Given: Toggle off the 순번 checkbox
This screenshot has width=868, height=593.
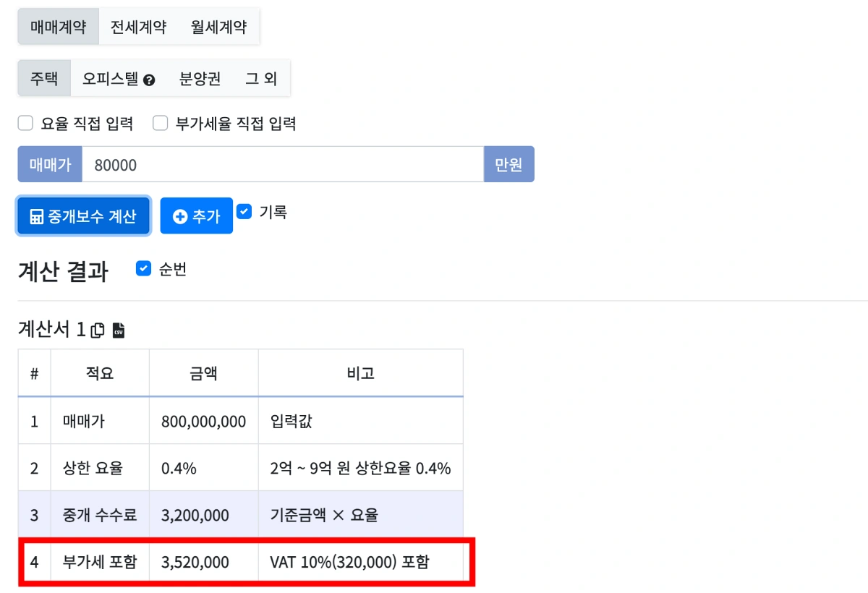Looking at the screenshot, I should pyautogui.click(x=142, y=269).
